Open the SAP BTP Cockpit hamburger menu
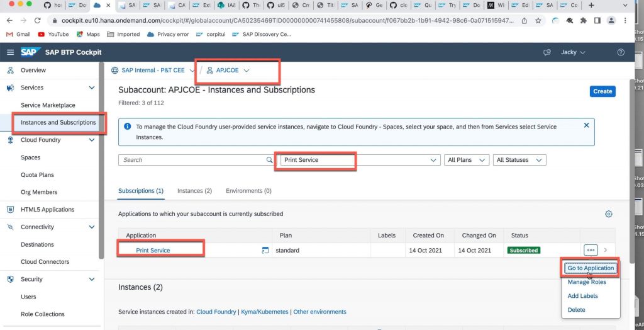Viewport: 644px width, 330px height. coord(10,52)
